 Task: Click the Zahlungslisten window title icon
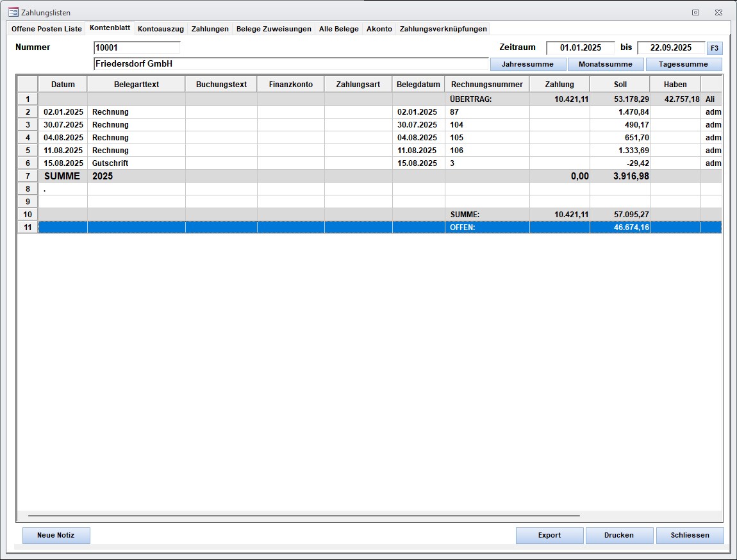tap(13, 12)
